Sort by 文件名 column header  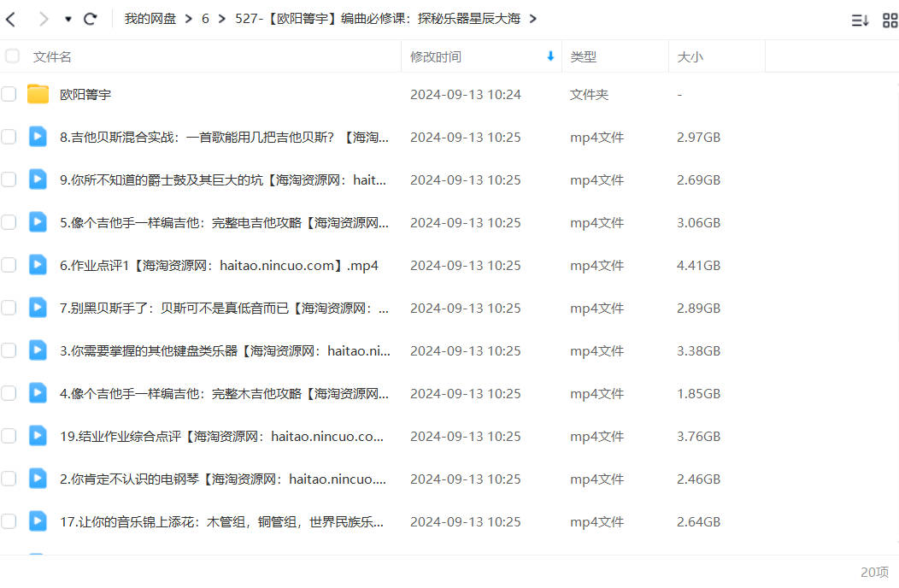[x=52, y=56]
